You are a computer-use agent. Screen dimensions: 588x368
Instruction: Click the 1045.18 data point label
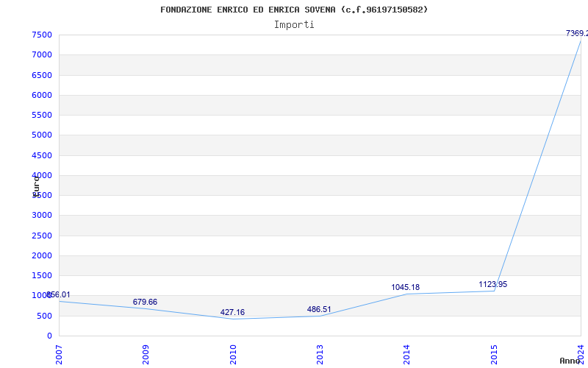406,287
